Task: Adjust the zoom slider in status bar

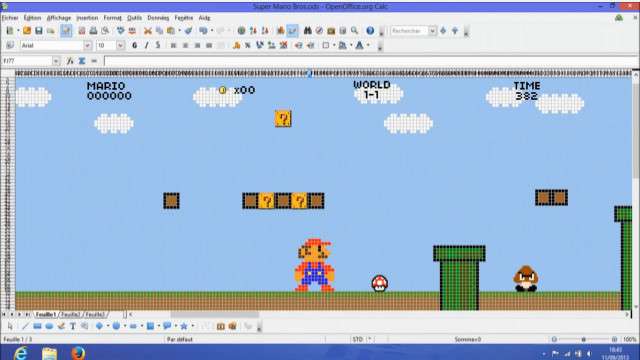Action: (x=584, y=340)
